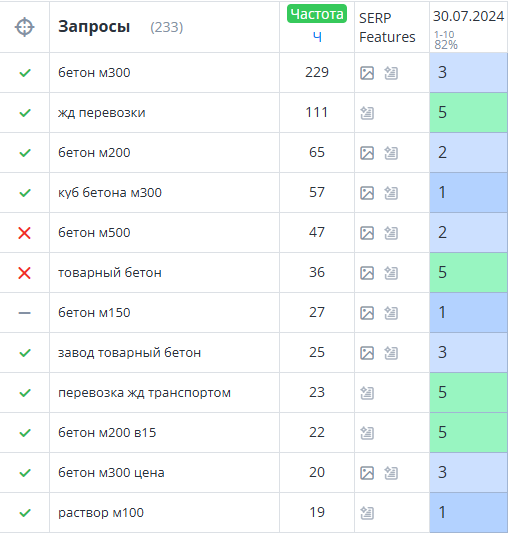This screenshot has width=508, height=533.
Task: Click snippet SERP icon for бетон м500
Action: point(391,233)
